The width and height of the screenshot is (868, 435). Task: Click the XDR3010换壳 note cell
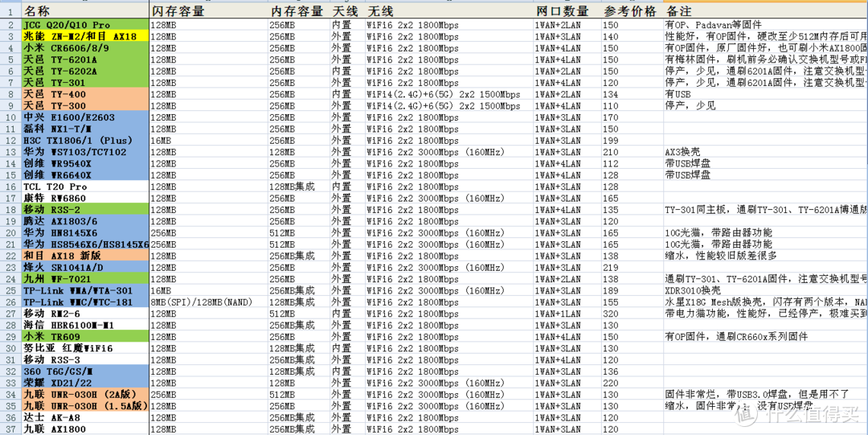coord(765,290)
